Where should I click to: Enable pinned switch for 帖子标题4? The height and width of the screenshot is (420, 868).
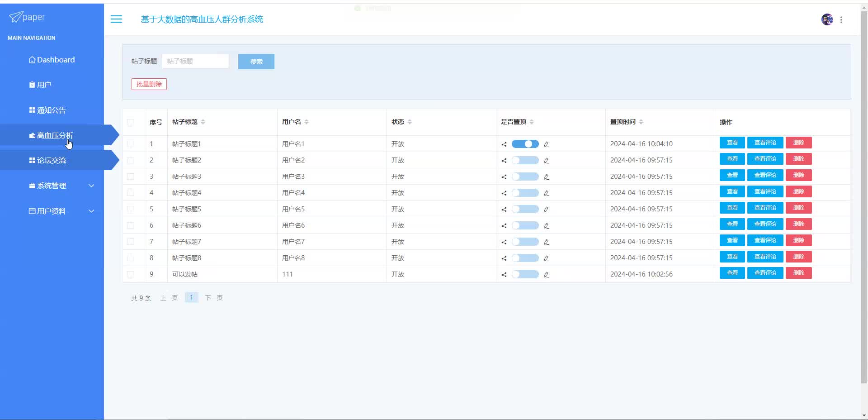point(525,193)
